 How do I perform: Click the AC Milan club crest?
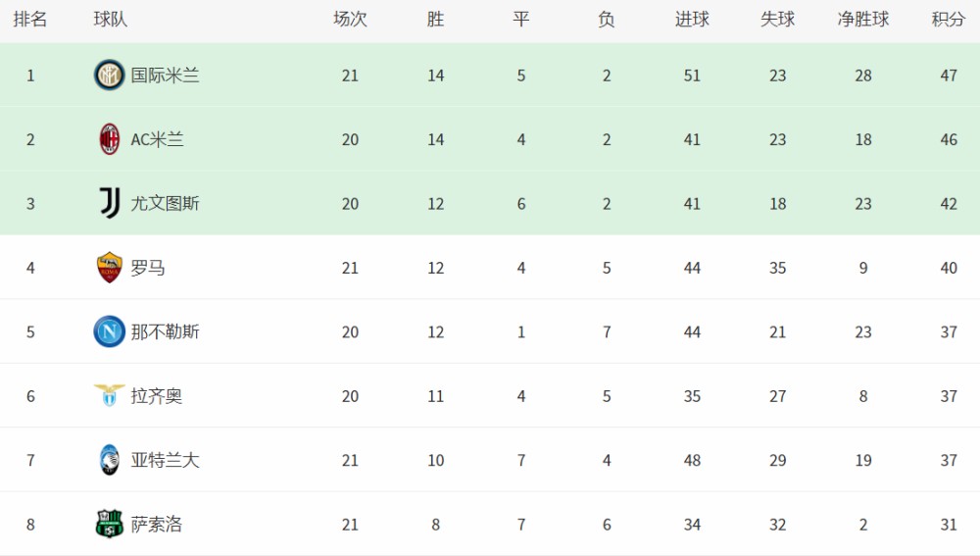pos(109,139)
